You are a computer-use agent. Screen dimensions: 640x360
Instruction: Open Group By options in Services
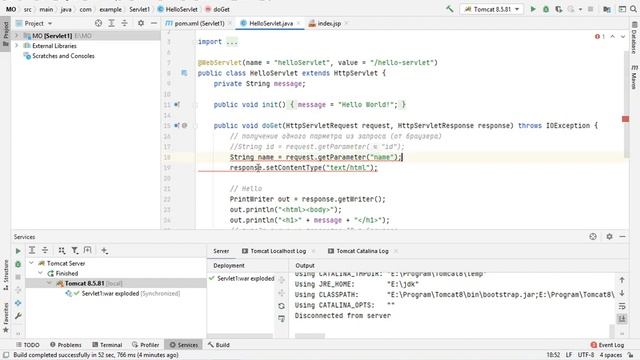pyautogui.click(x=62, y=250)
